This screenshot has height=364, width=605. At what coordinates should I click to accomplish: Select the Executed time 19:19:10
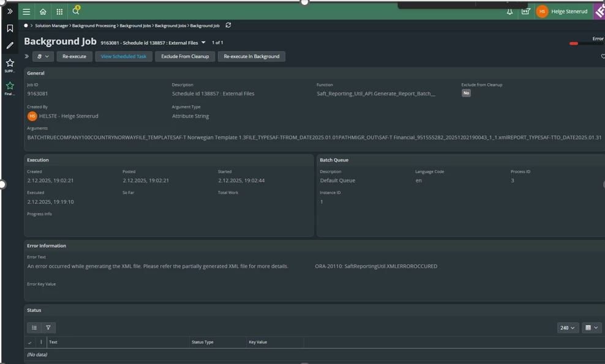51,202
